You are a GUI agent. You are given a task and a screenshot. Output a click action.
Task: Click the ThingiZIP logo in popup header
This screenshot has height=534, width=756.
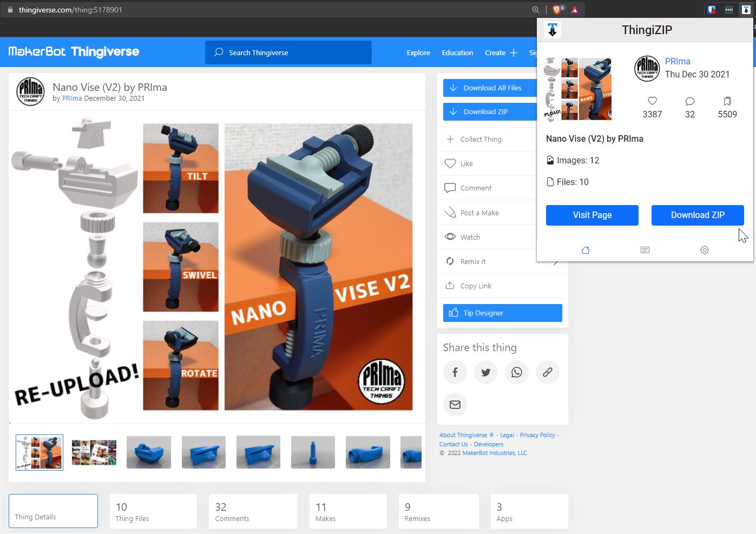tap(552, 30)
